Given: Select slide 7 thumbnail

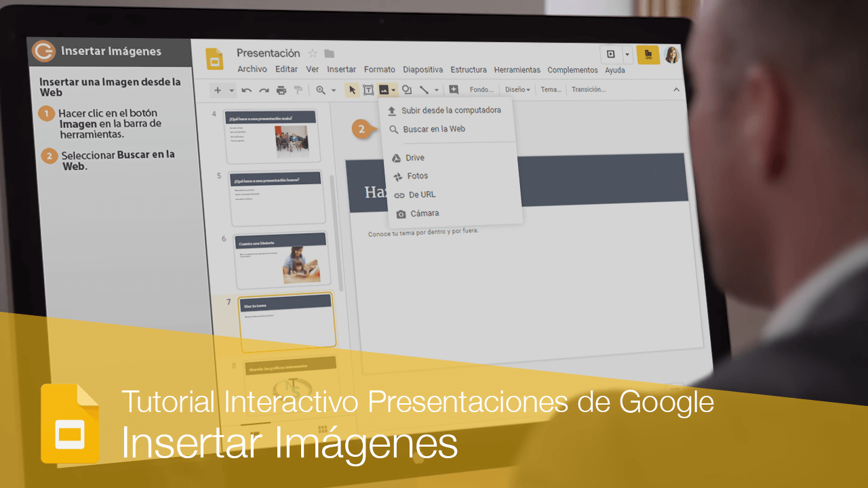Looking at the screenshot, I should tap(287, 322).
